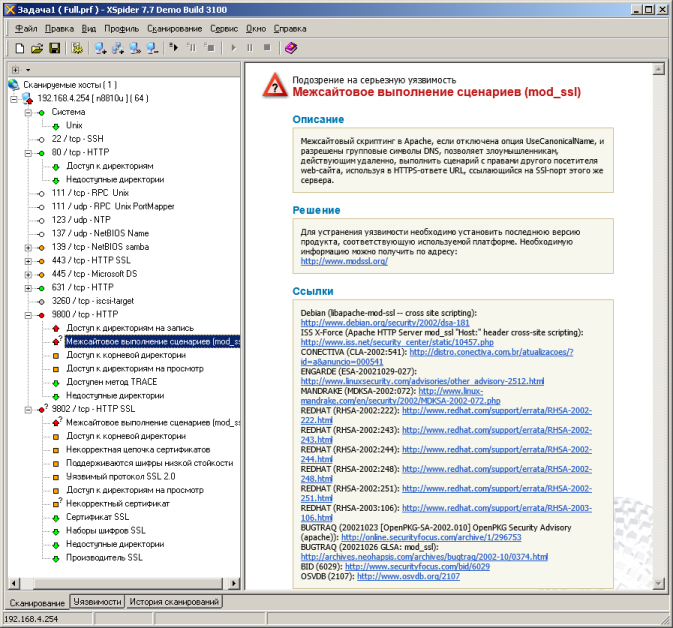
Task: Click the green arrow icon beside Unix
Action: click(56, 126)
